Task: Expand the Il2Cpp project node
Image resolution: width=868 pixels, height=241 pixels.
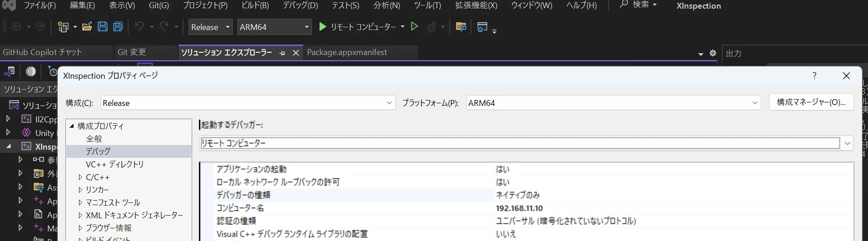Action: [8, 119]
